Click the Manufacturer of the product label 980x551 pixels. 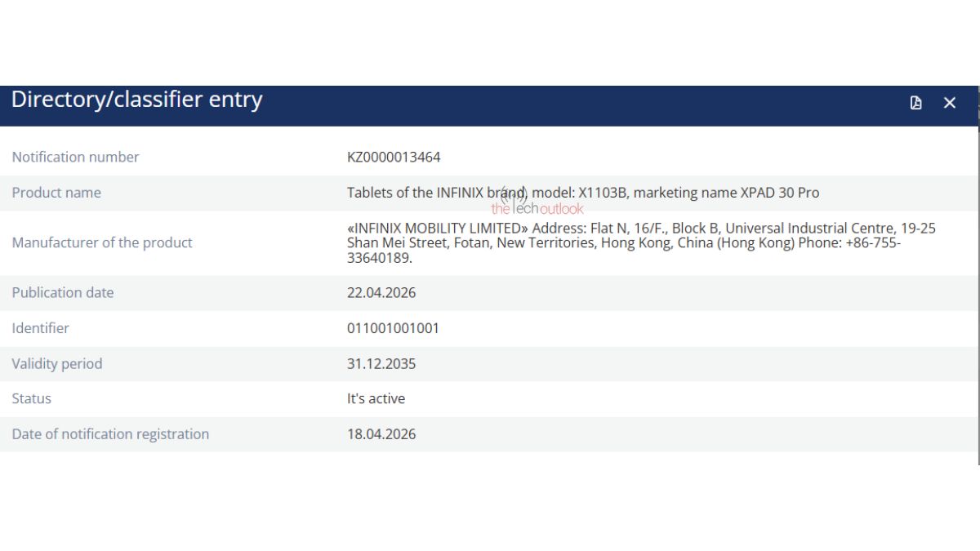point(102,242)
